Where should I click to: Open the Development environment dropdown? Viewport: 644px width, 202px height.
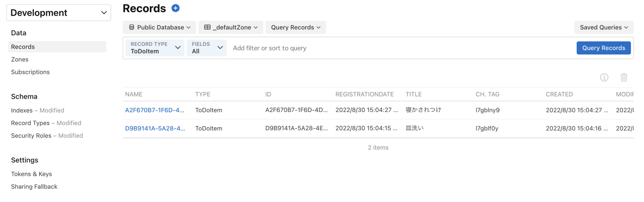coord(59,13)
